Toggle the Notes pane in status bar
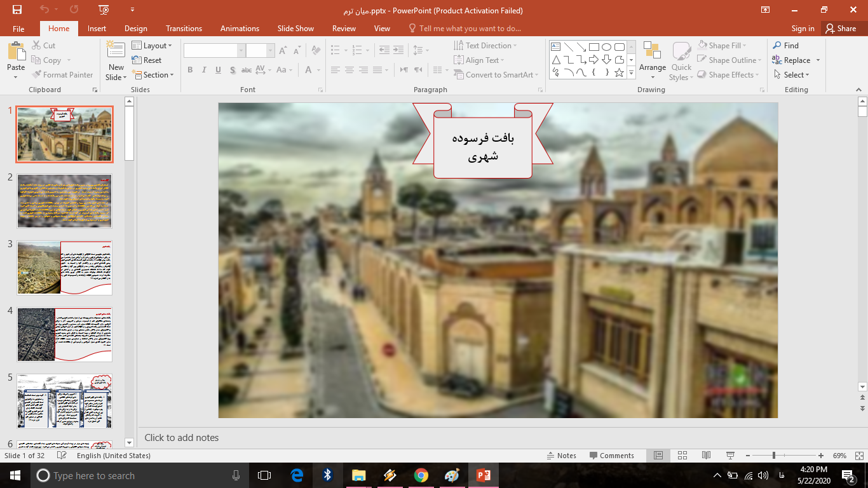 click(562, 456)
